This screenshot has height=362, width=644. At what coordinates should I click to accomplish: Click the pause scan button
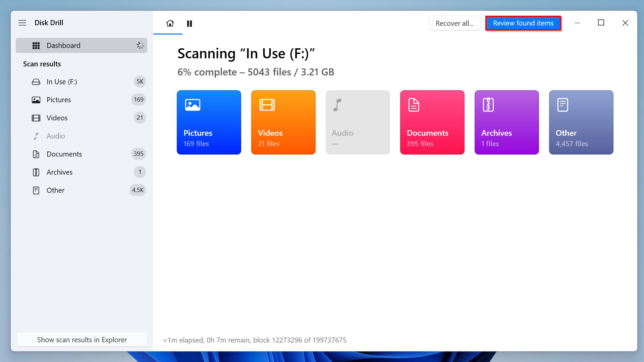tap(190, 23)
